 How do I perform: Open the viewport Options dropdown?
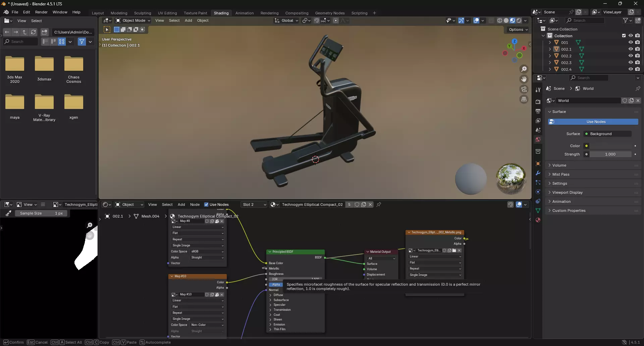point(518,30)
